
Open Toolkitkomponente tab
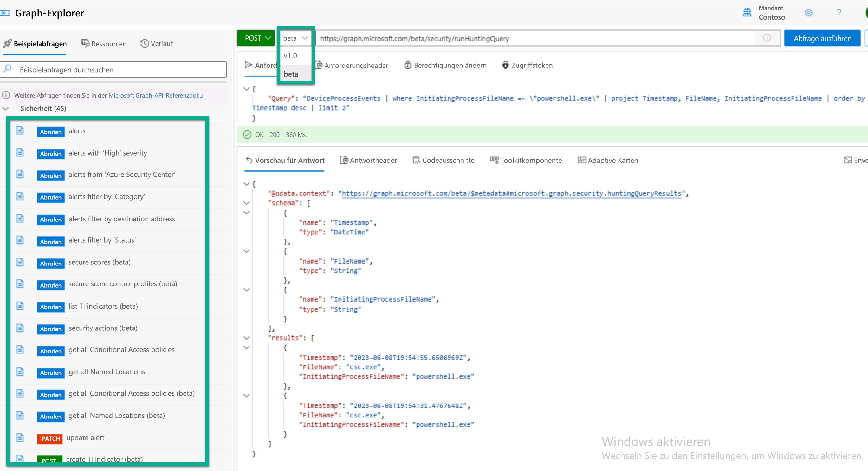pos(526,160)
